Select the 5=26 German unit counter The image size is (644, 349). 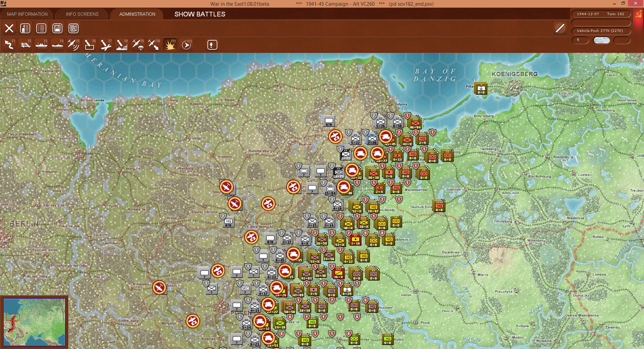(380, 122)
